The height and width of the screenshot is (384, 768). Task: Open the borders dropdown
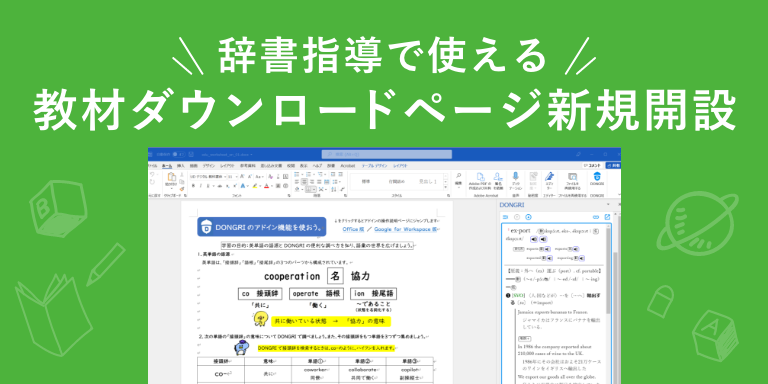314,190
